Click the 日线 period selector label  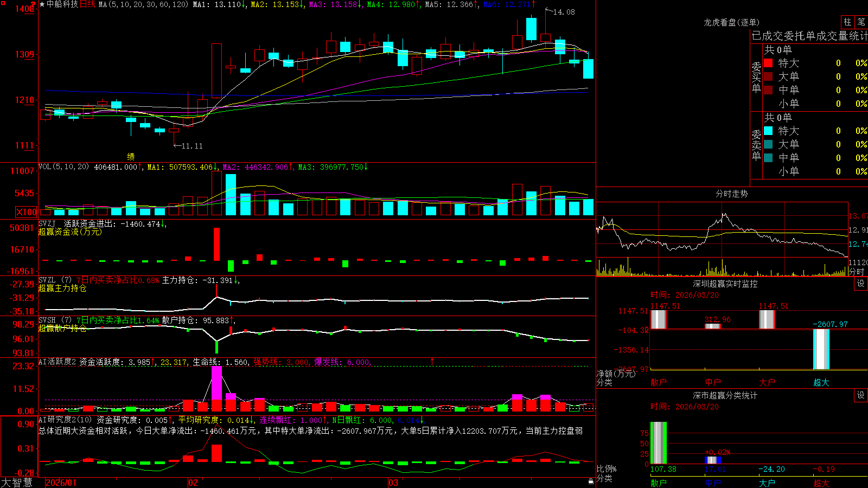[87, 4]
